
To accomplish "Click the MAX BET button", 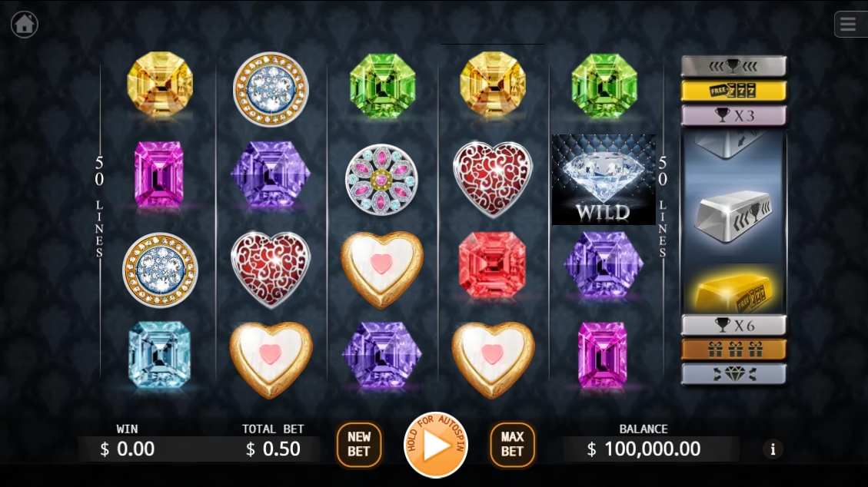I will pyautogui.click(x=512, y=445).
